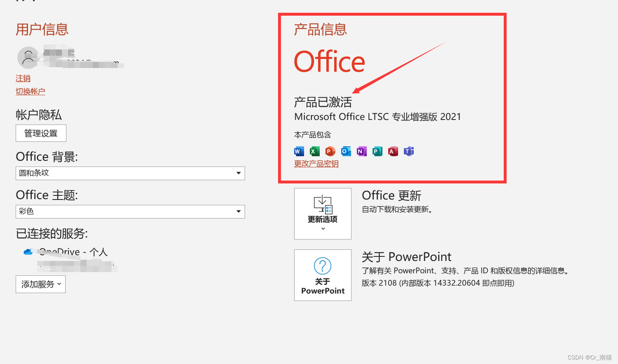Click the 管理设置 button
Image resolution: width=618 pixels, height=364 pixels.
coord(41,133)
